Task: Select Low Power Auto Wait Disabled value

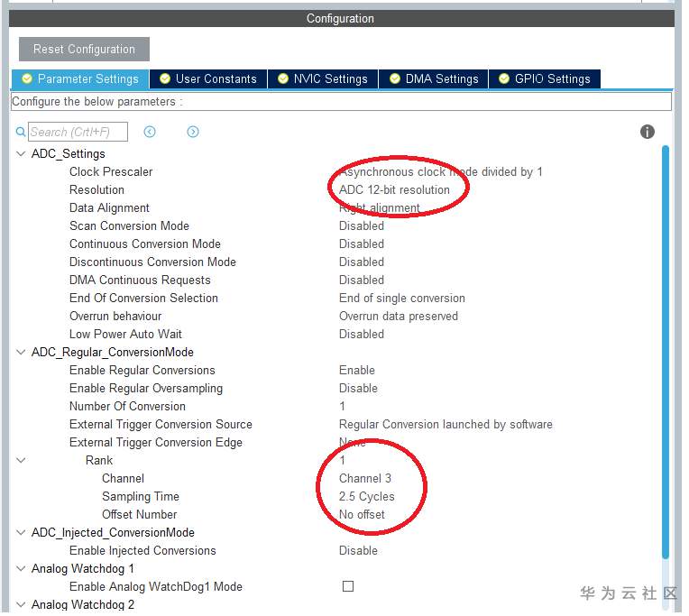Action: (362, 334)
